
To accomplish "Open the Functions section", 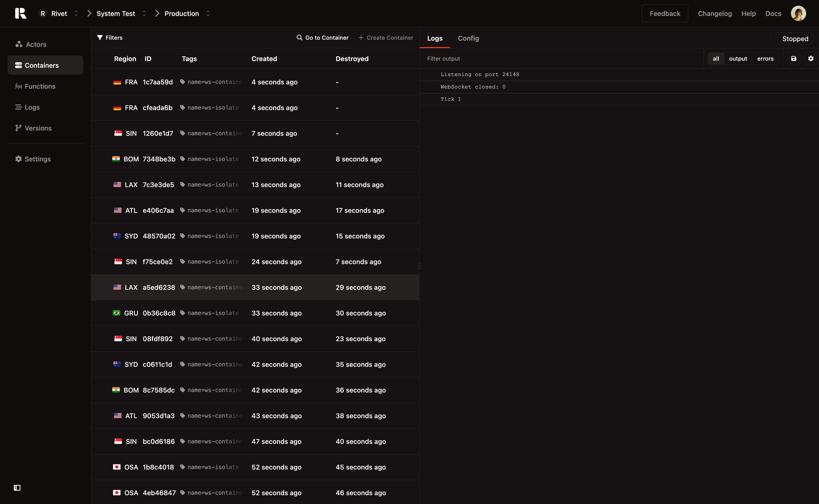I will (40, 86).
